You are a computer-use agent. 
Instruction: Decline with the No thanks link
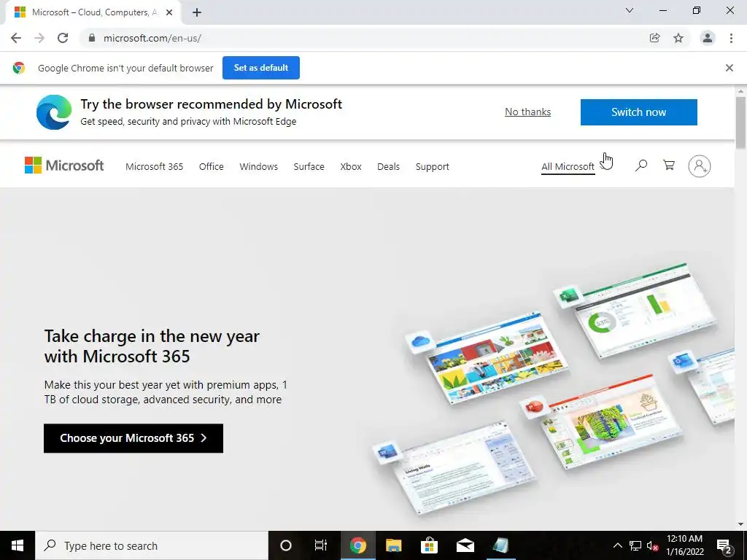(x=528, y=112)
